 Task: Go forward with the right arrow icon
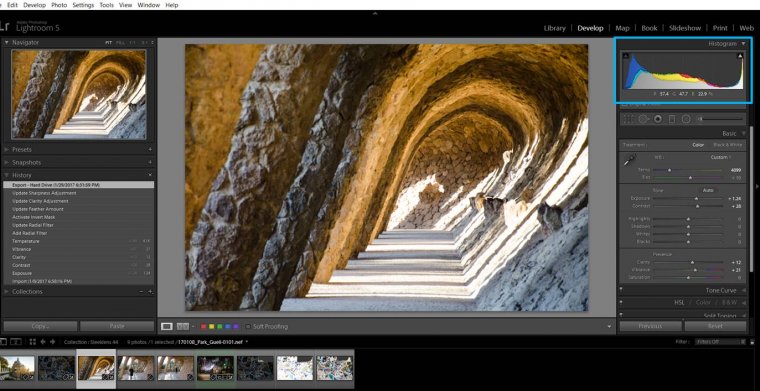(x=52, y=342)
